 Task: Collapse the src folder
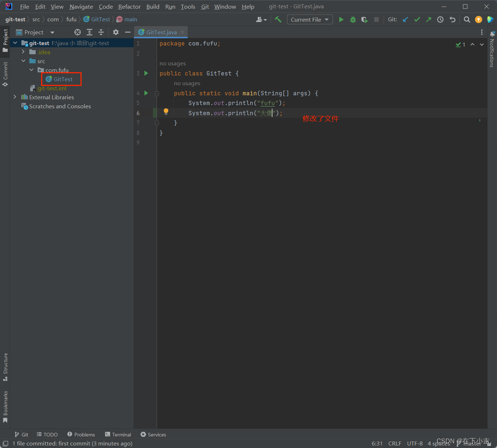pyautogui.click(x=23, y=61)
